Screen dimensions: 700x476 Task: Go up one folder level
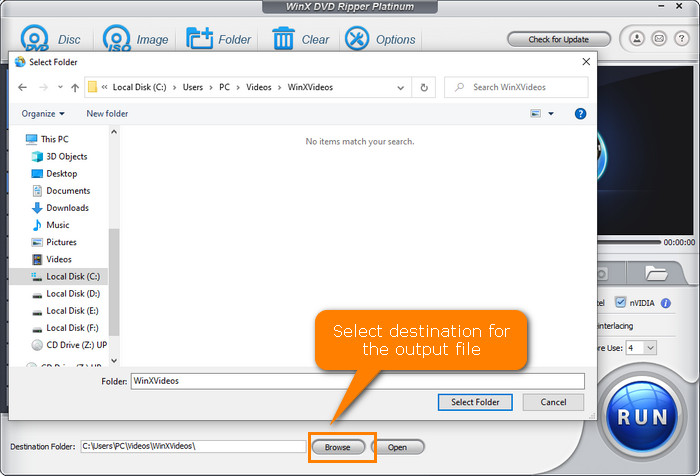75,88
